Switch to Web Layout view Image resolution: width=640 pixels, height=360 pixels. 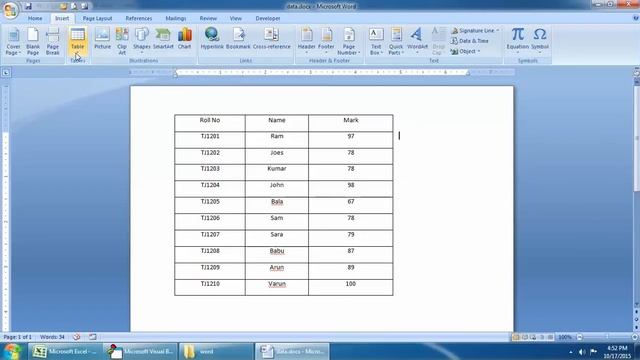click(533, 337)
